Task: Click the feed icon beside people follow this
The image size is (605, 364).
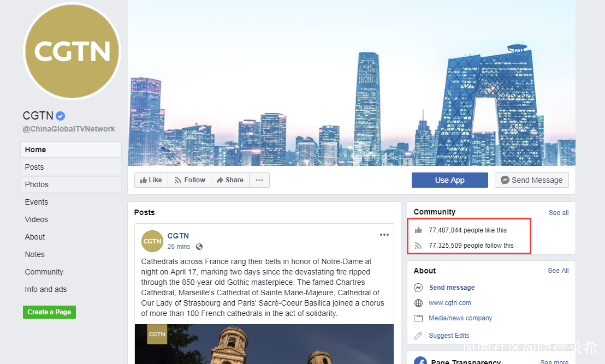Action: pos(418,246)
